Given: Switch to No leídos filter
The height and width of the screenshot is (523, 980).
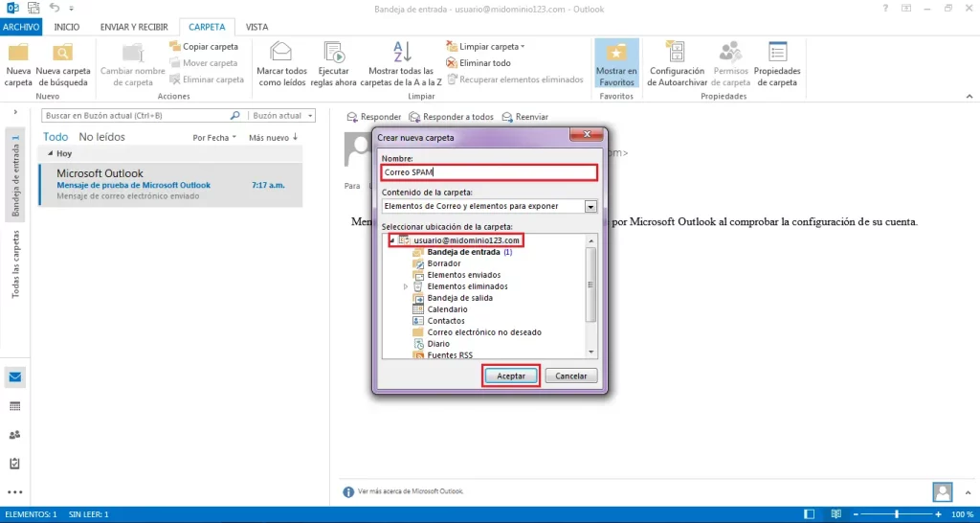Looking at the screenshot, I should pos(101,137).
